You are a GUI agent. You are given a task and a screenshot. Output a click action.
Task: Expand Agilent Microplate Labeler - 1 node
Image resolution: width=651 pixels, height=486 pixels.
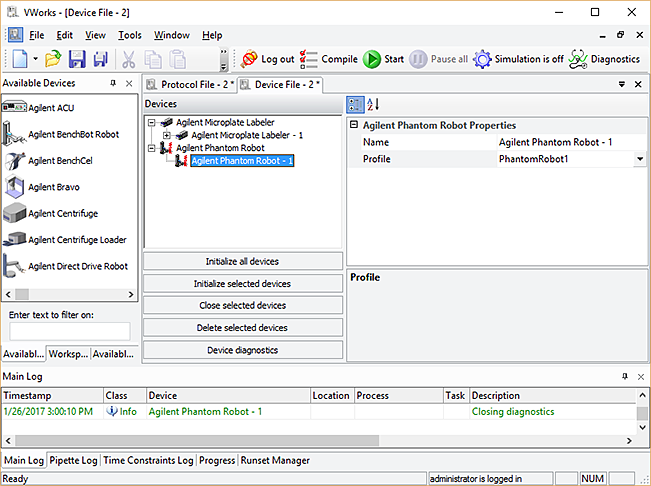pyautogui.click(x=167, y=135)
